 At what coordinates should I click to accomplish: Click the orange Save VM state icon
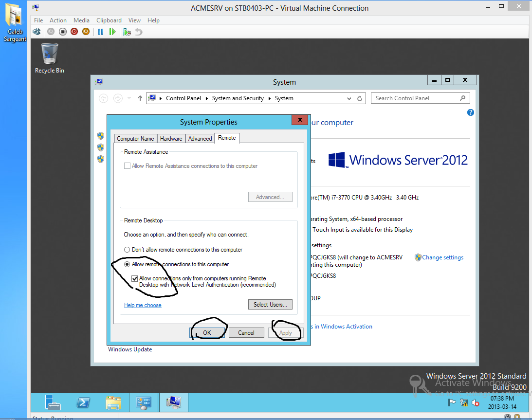[x=86, y=32]
